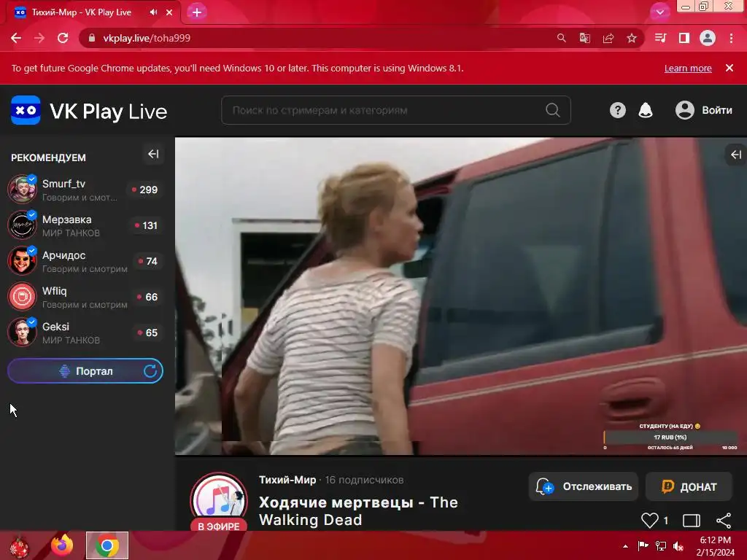
Task: Close the Тихий-Мир tab
Action: pyautogui.click(x=169, y=12)
